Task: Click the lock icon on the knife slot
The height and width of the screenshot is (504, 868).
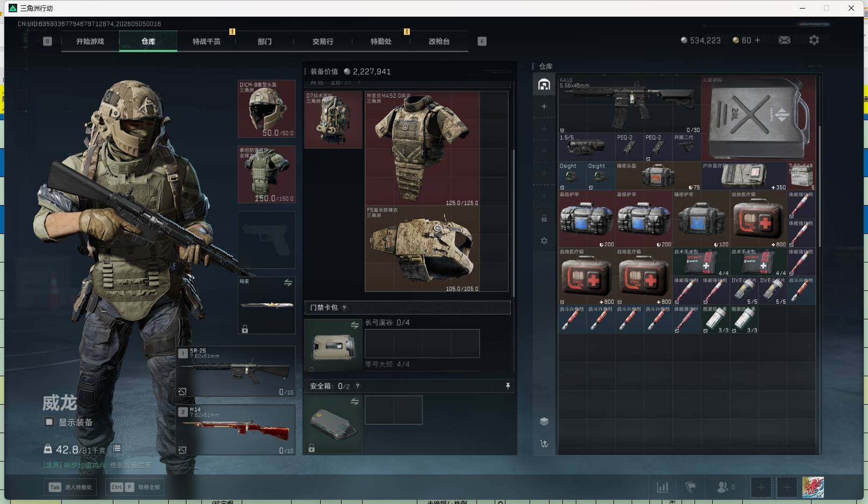Action: pyautogui.click(x=245, y=329)
